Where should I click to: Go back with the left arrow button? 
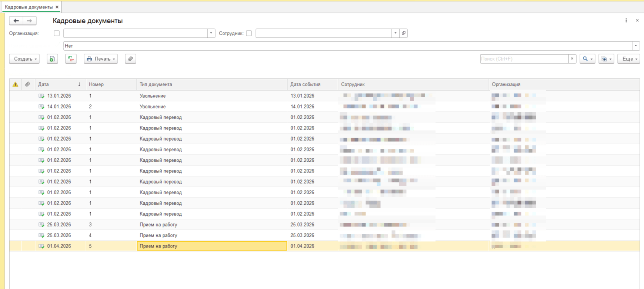tap(16, 21)
